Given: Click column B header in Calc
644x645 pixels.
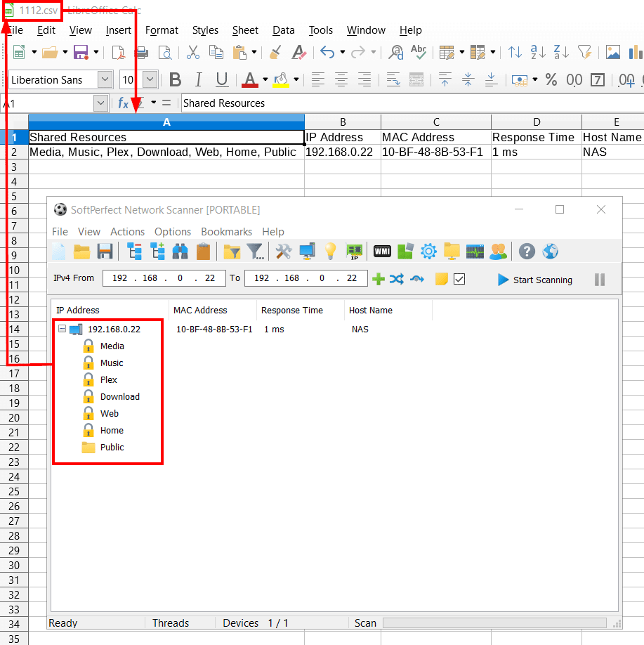Looking at the screenshot, I should point(343,122).
